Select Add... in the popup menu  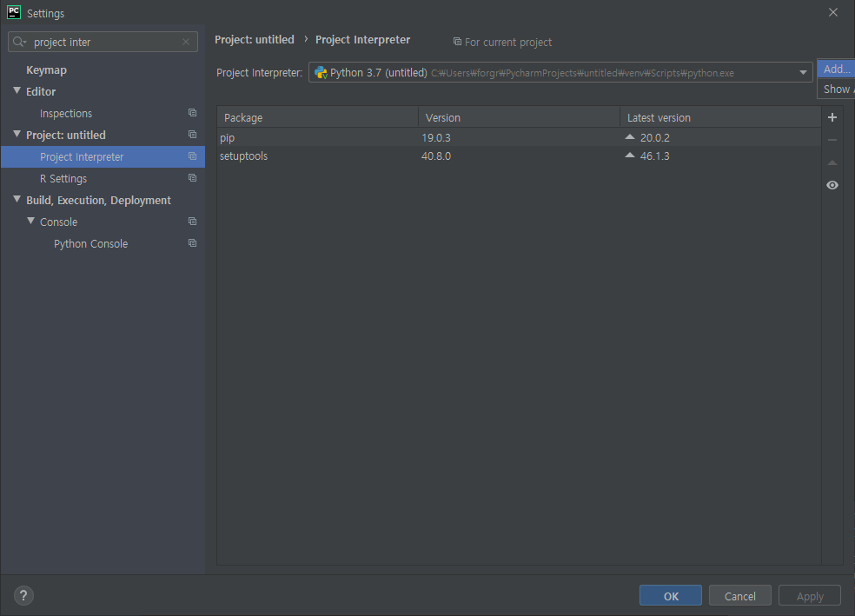(x=837, y=70)
